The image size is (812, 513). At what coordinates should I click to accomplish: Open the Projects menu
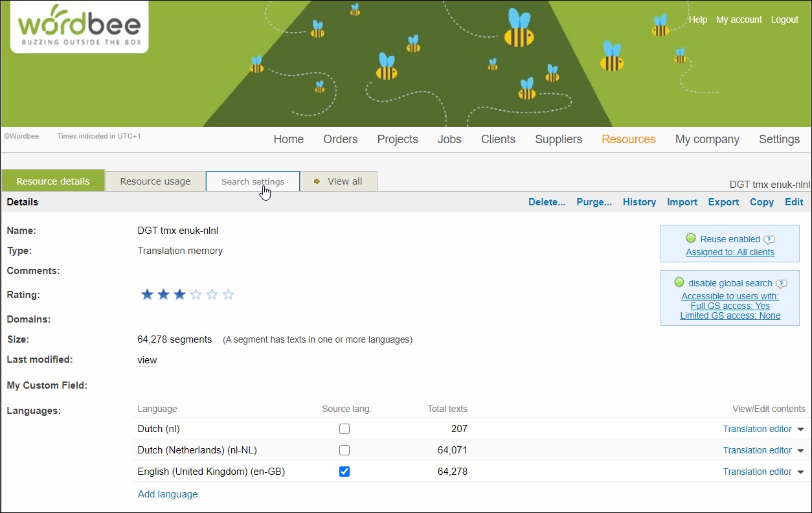tap(398, 139)
